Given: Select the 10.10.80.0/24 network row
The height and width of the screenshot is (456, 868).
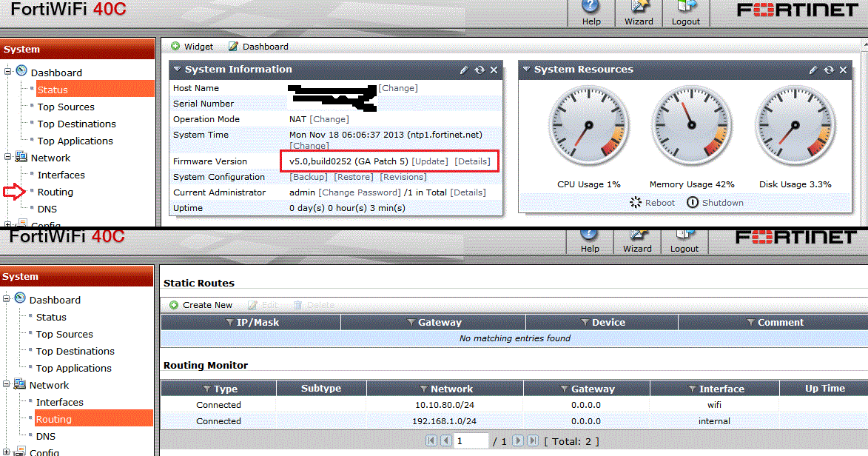Looking at the screenshot, I should click(514, 405).
